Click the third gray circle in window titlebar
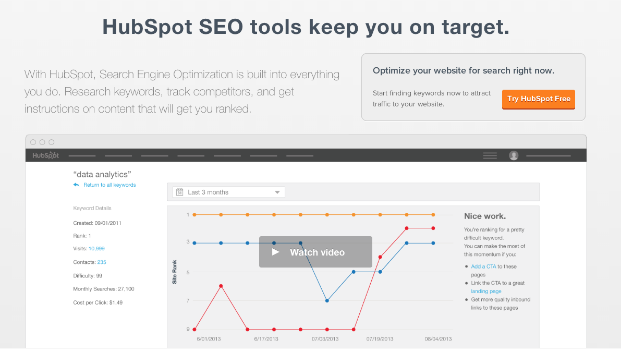Screen dimensions: 621x364 [x=52, y=142]
